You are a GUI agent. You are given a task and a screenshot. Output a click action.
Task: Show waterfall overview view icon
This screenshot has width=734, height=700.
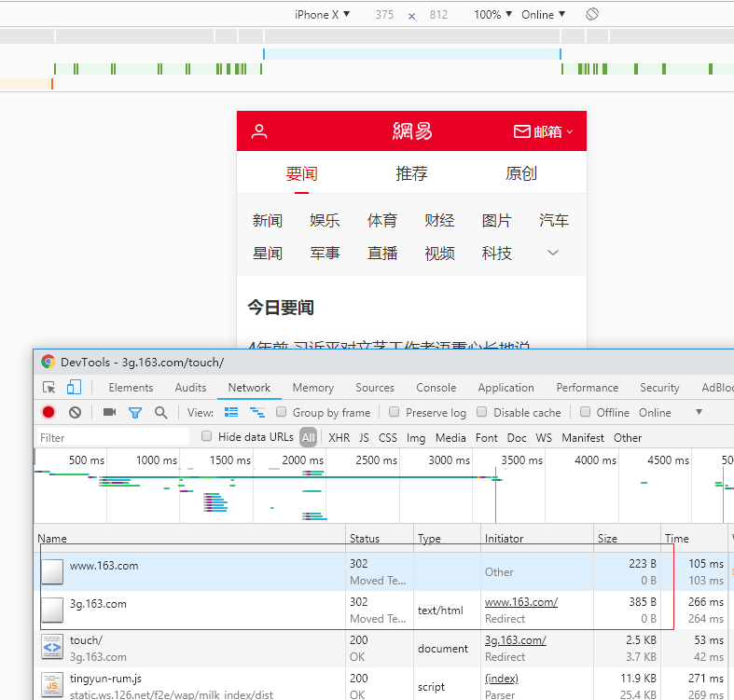point(257,412)
